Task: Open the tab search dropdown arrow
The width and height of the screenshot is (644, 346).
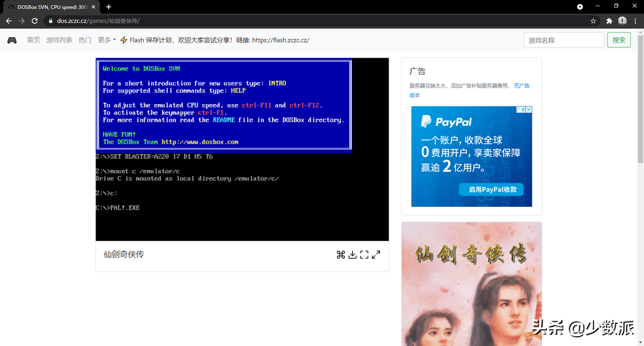Action: pyautogui.click(x=580, y=6)
